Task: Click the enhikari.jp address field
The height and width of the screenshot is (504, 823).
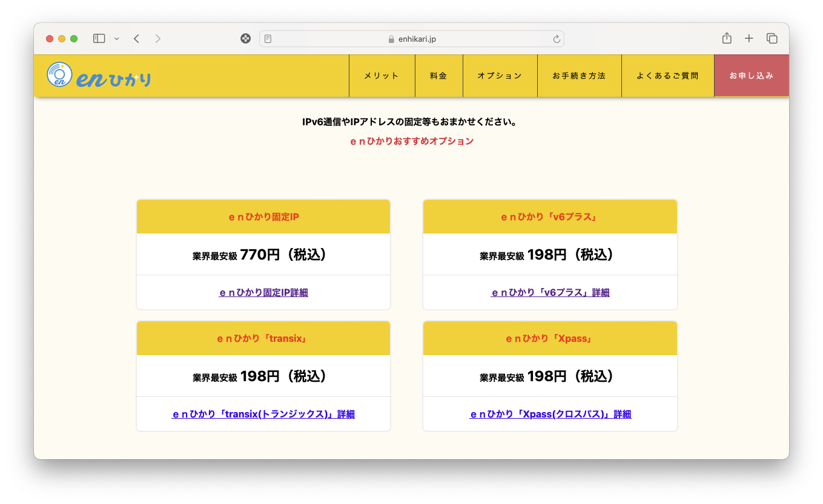Action: point(412,39)
